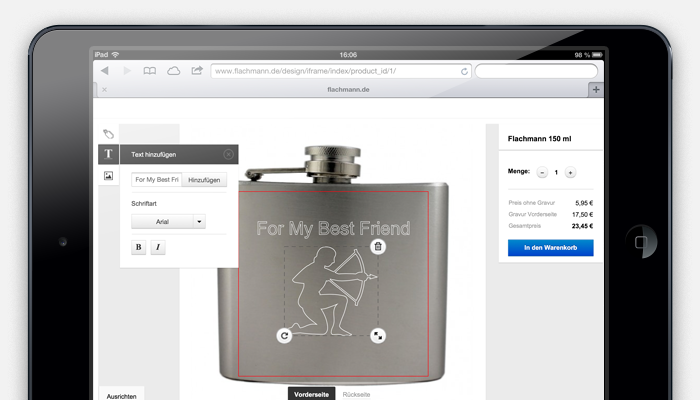Select the image upload tool icon
The image size is (700, 400).
108,175
